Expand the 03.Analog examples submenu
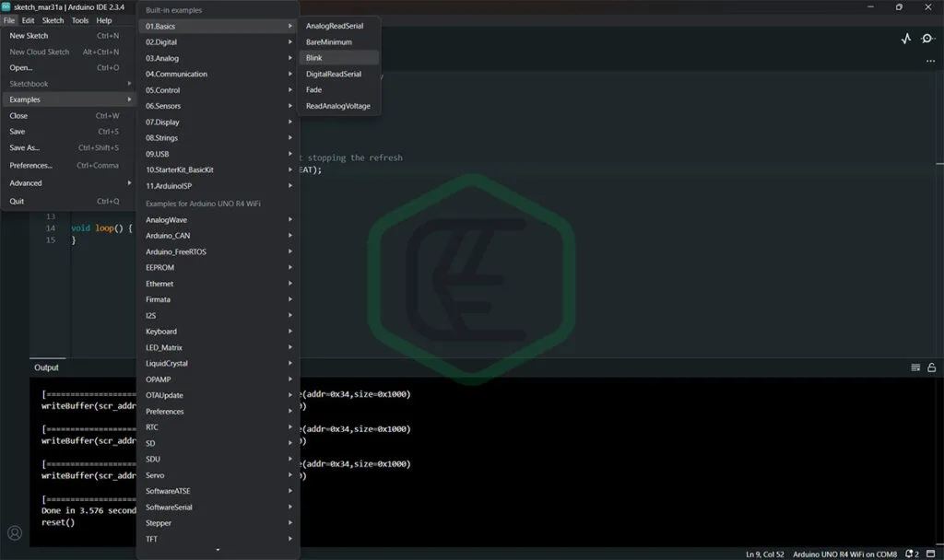 coord(218,58)
